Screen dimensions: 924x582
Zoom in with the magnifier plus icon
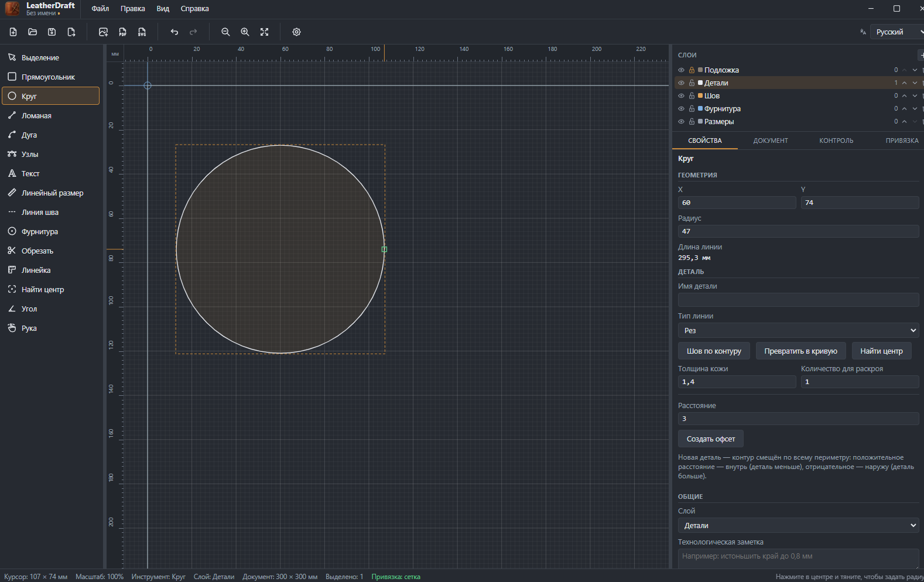click(x=245, y=32)
